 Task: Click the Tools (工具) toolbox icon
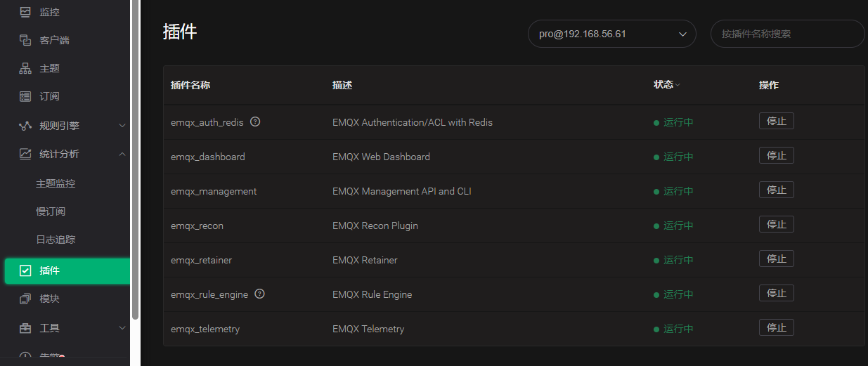(x=25, y=328)
